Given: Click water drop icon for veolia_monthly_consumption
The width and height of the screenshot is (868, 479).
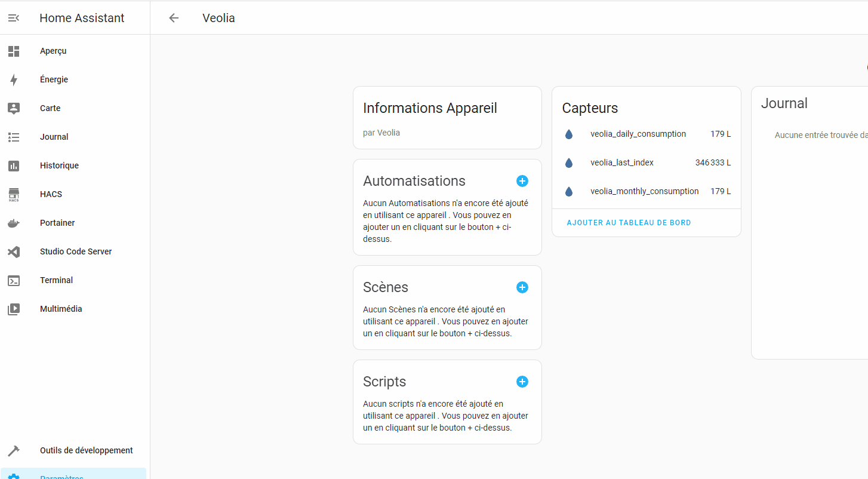Looking at the screenshot, I should 569,192.
